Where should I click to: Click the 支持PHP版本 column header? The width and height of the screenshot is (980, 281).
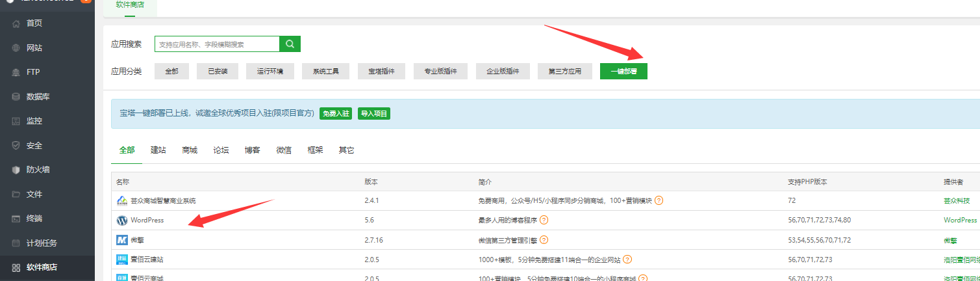[x=807, y=181]
